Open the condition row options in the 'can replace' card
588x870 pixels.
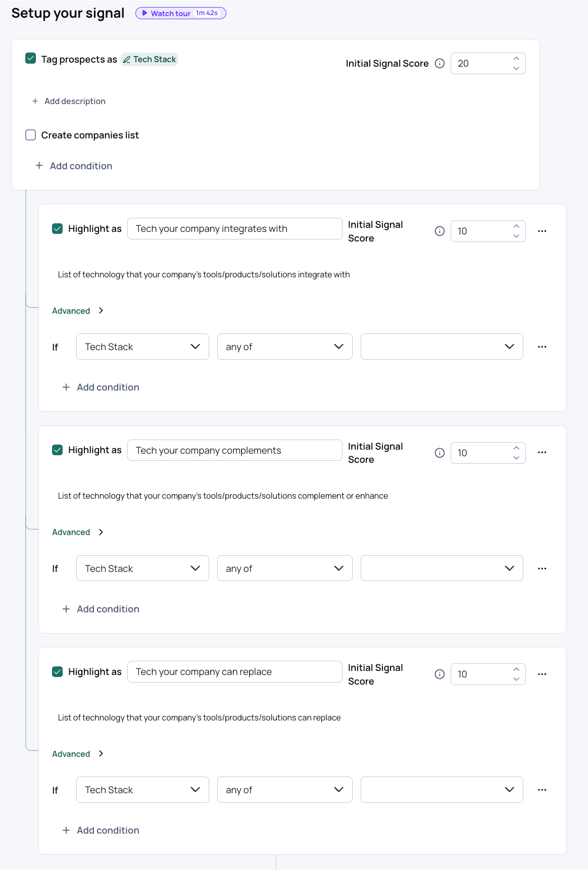(x=542, y=790)
